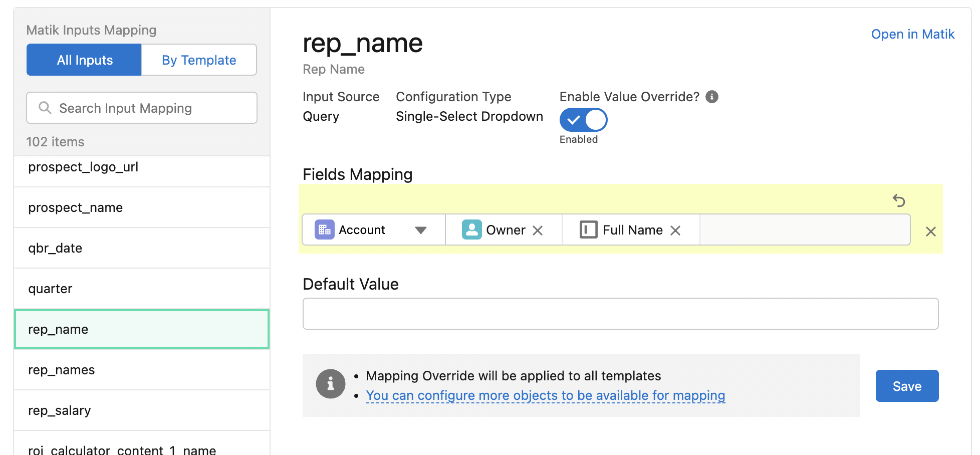Open the input in Matik
The image size is (980, 455).
(913, 34)
